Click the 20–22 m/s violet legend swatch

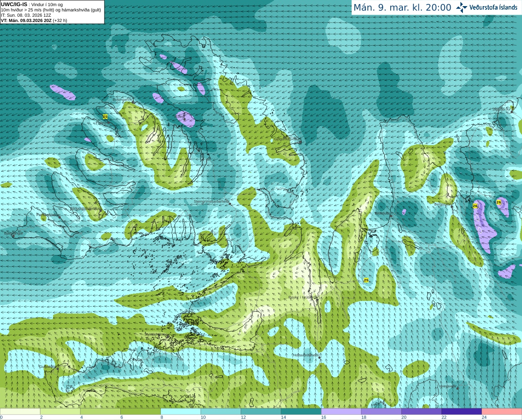422,411
